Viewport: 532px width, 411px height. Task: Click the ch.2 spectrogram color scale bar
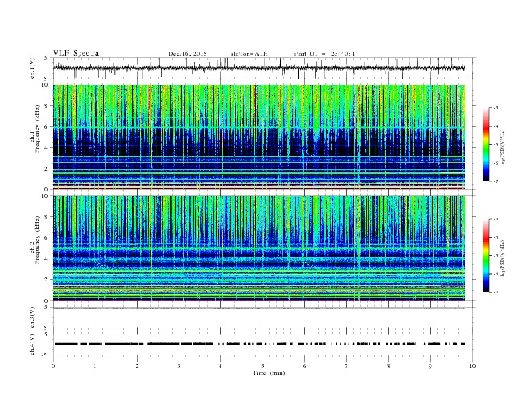click(486, 255)
